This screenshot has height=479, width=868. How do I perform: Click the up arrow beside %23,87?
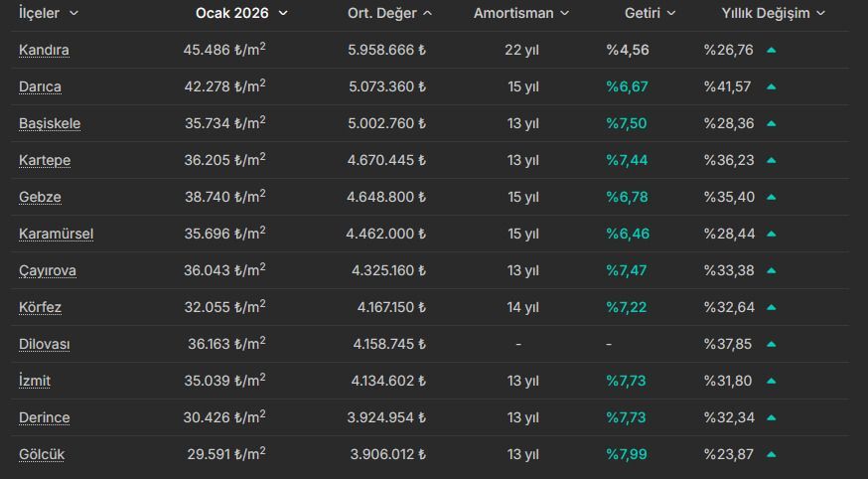771,454
